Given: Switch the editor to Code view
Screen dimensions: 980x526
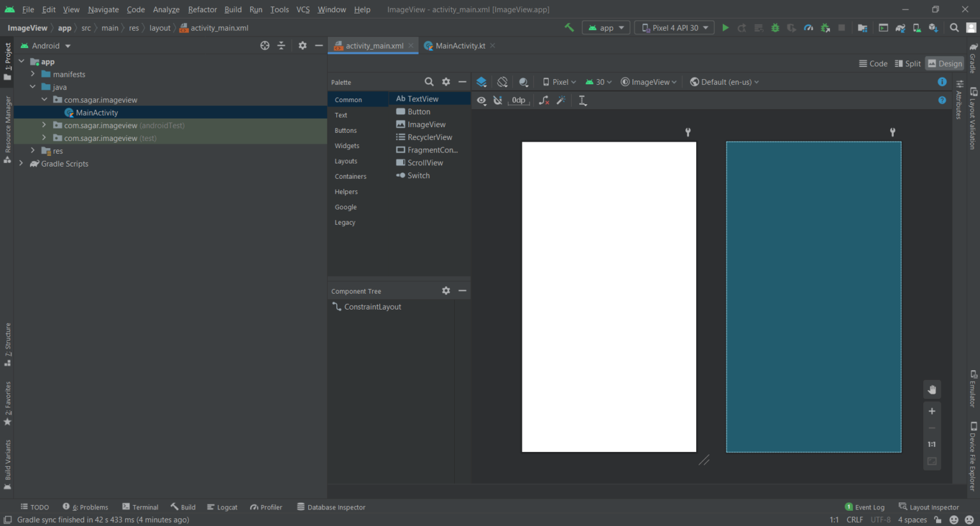Looking at the screenshot, I should point(873,63).
